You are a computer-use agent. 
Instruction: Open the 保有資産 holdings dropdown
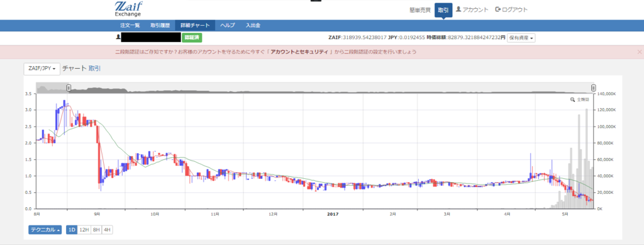click(521, 38)
